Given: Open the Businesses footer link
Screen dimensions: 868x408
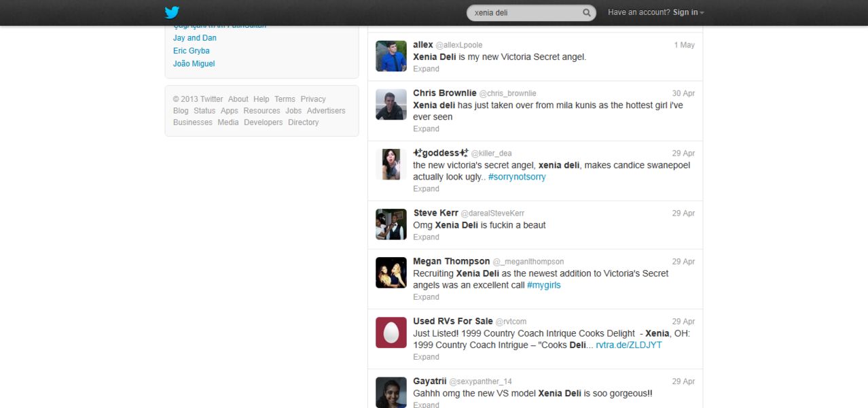Looking at the screenshot, I should pos(193,122).
